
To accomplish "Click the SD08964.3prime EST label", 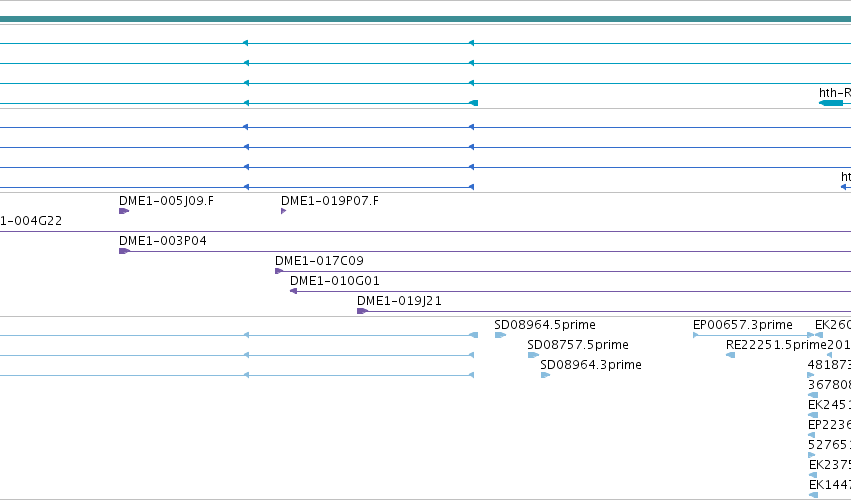I will click(590, 365).
